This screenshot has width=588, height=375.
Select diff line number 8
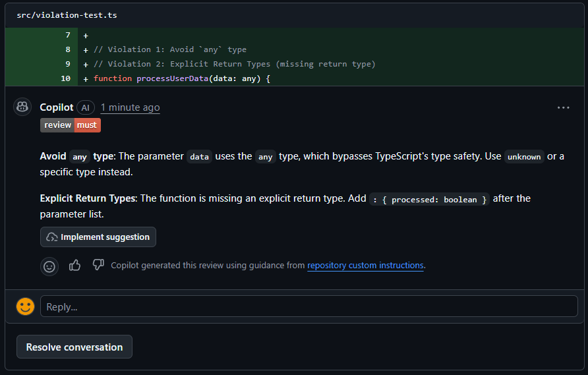coord(68,49)
